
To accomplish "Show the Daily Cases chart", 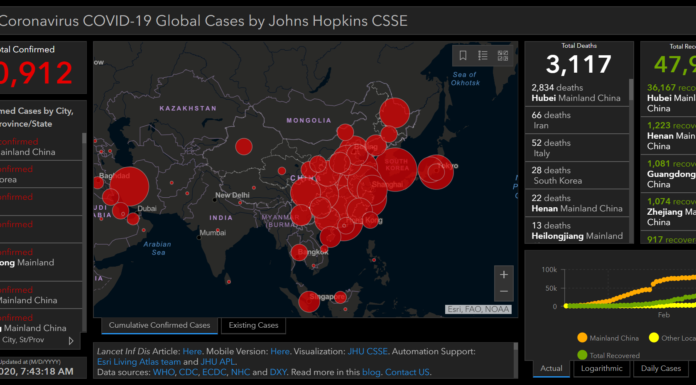I will (660, 369).
